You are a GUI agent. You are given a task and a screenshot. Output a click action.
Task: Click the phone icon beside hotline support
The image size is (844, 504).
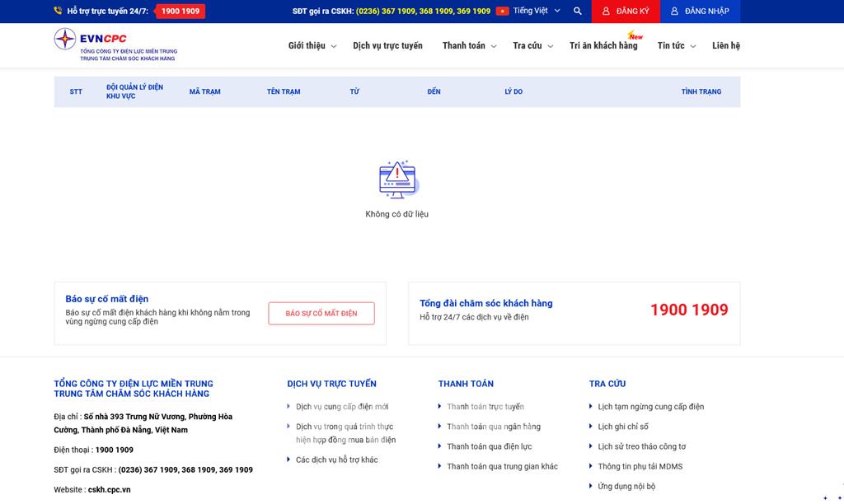(58, 12)
